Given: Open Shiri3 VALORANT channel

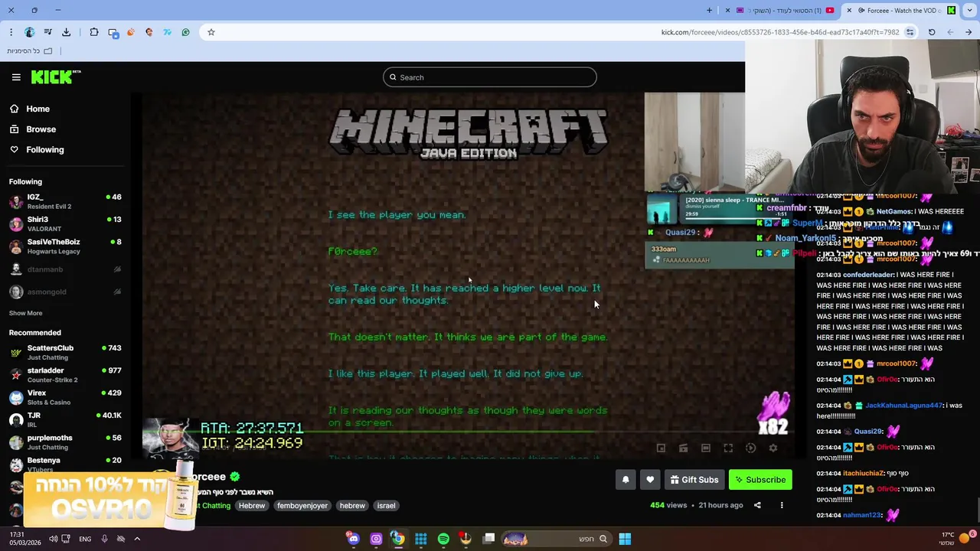Looking at the screenshot, I should click(65, 223).
